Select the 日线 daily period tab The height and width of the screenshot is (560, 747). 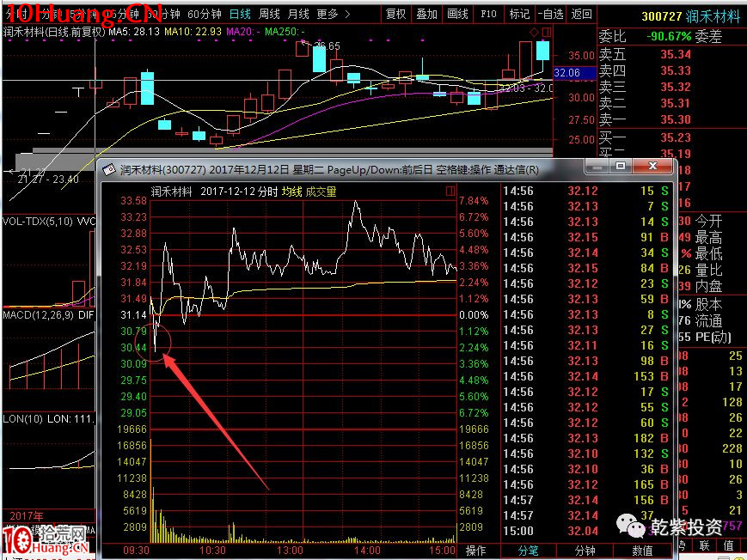(240, 15)
